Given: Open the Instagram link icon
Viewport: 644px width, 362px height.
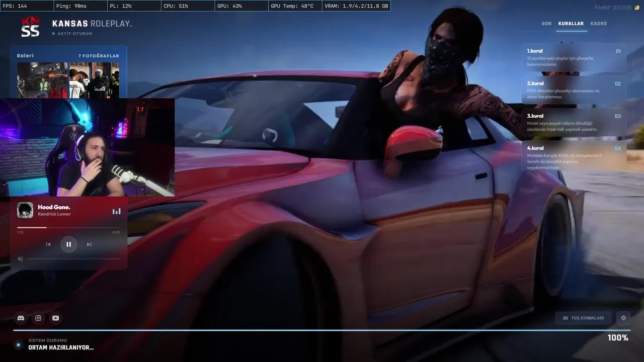Looking at the screenshot, I should [38, 318].
